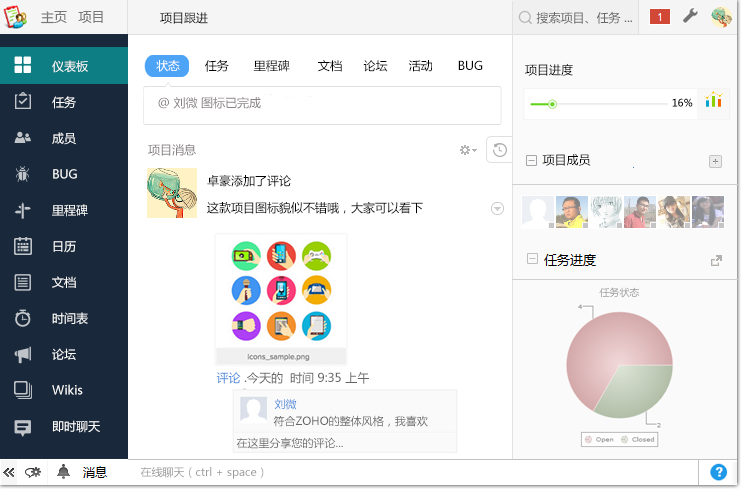Image resolution: width=744 pixels, height=495 pixels.
Task: Click the member avatar with red shirt
Action: (x=640, y=212)
